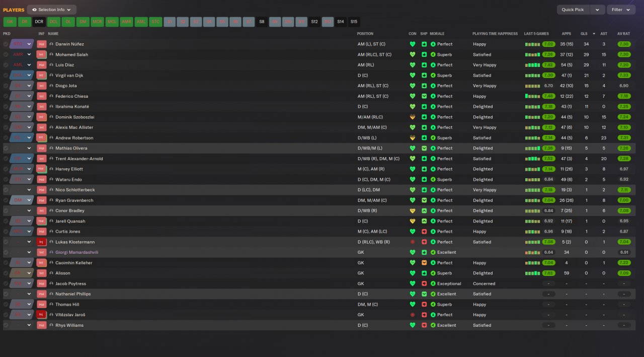Open the dropdown arrow next to Quick Pick
644x357 pixels.
pyautogui.click(x=597, y=10)
